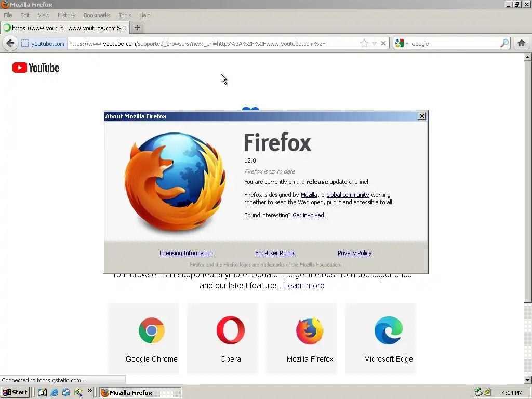Click the bookmark star icon in address bar
Image resolution: width=532 pixels, height=399 pixels.
click(x=364, y=44)
